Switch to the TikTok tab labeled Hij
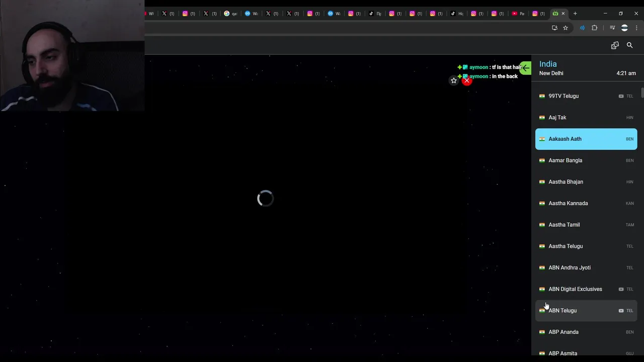 coord(457,14)
